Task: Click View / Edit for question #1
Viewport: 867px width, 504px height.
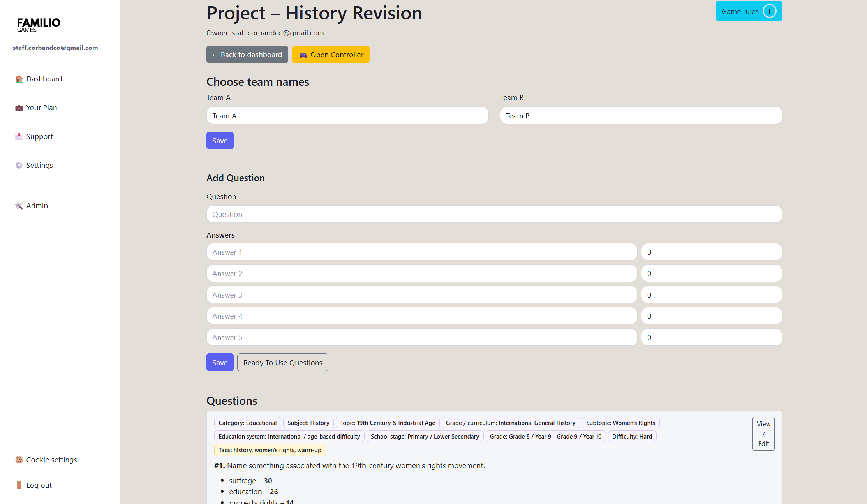Action: (763, 434)
